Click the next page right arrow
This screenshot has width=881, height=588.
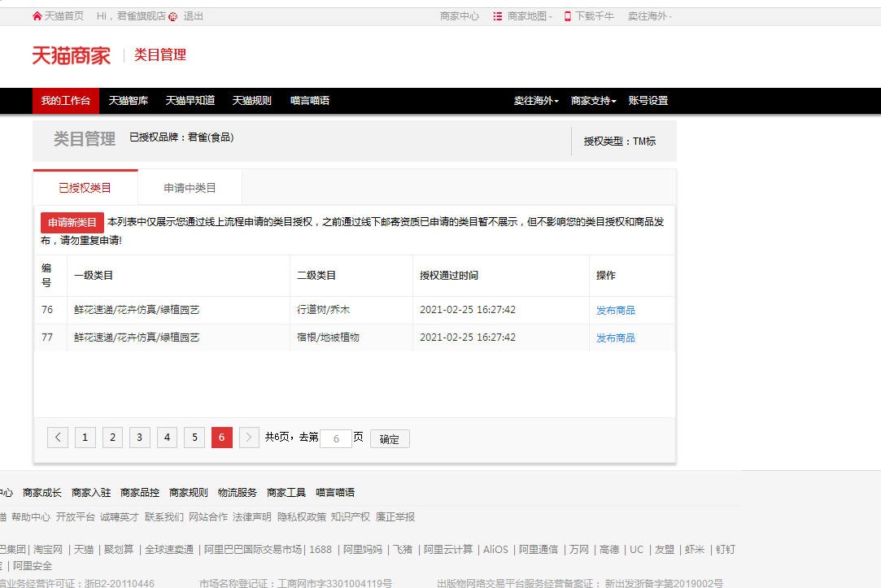click(x=249, y=438)
